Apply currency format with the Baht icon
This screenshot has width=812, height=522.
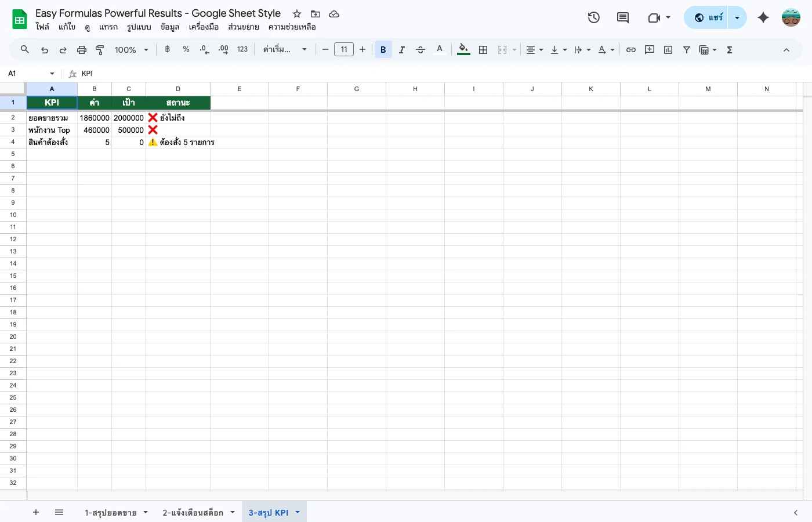tap(167, 49)
